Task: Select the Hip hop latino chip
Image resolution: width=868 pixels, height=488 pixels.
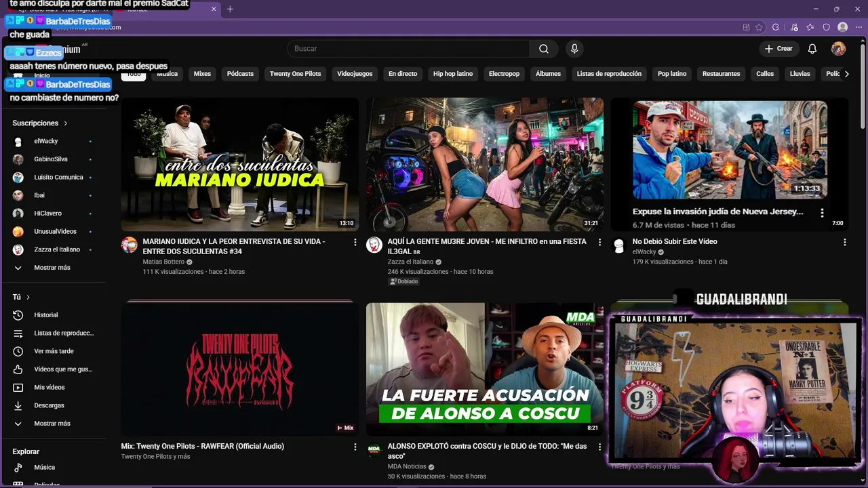Action: coord(453,74)
